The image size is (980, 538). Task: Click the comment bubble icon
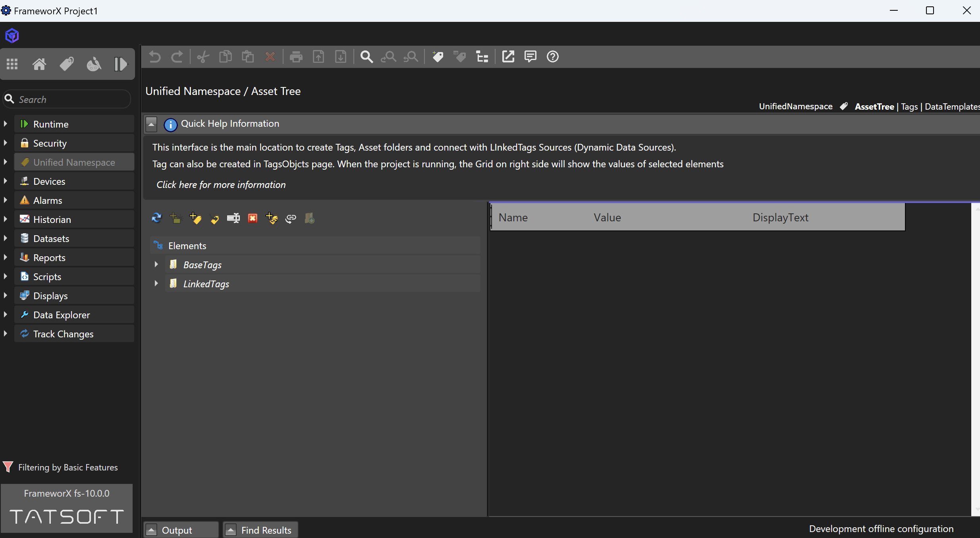531,57
